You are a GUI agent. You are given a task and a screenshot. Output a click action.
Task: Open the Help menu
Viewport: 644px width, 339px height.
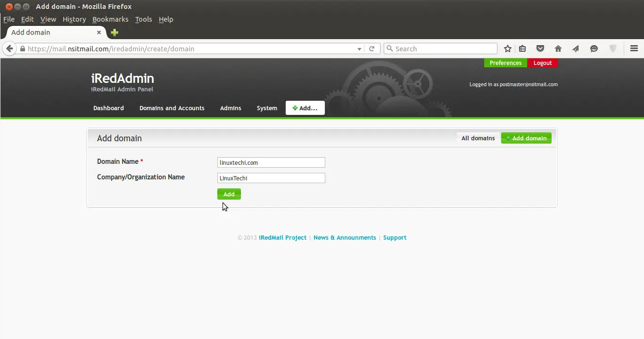166,19
